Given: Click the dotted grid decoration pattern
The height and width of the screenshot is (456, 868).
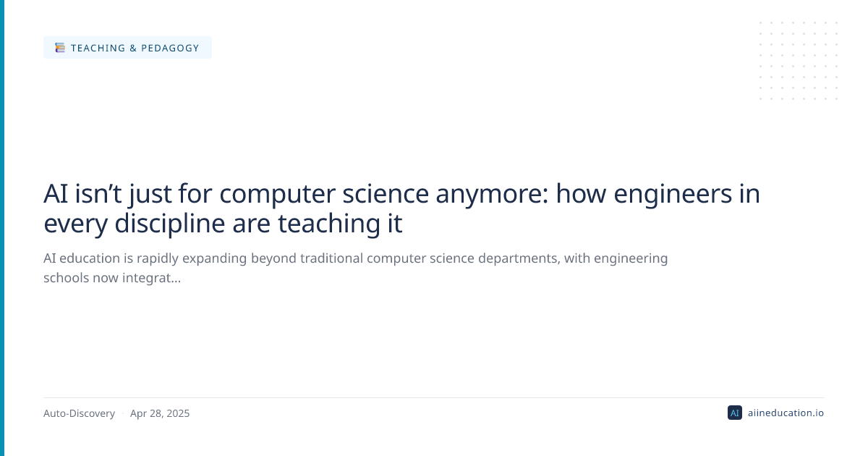Looking at the screenshot, I should coord(798,61).
